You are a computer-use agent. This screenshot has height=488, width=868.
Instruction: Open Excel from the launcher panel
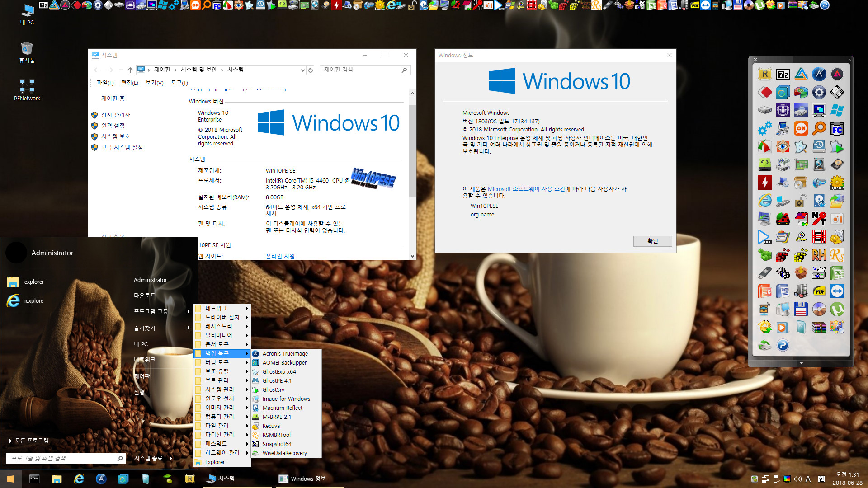(837, 273)
